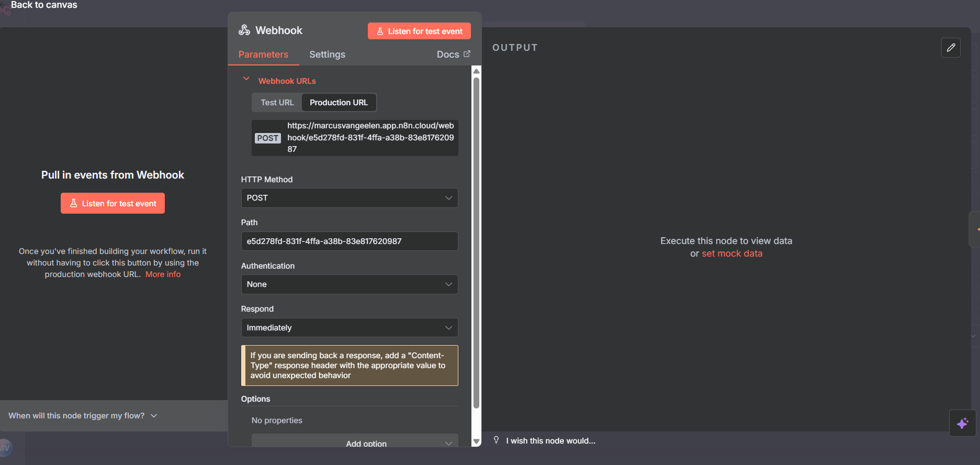Screen dimensions: 980x465
Task: Click Listen for test event in Webhook header
Action: [419, 31]
